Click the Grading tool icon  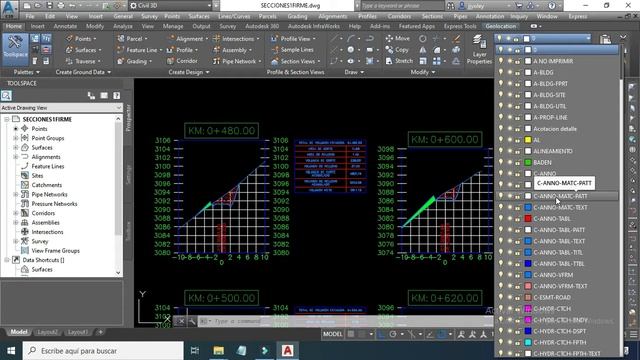tap(121, 61)
